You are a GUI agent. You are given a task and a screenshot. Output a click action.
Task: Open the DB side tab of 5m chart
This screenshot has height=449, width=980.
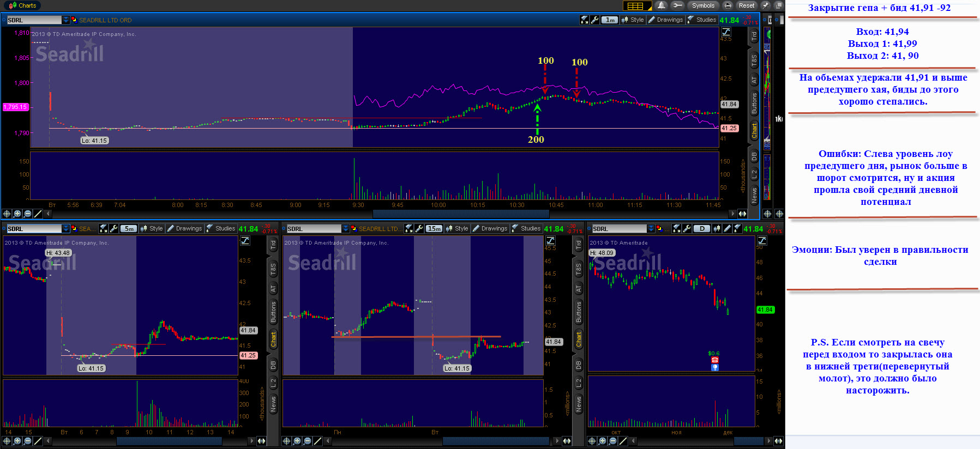pos(273,365)
